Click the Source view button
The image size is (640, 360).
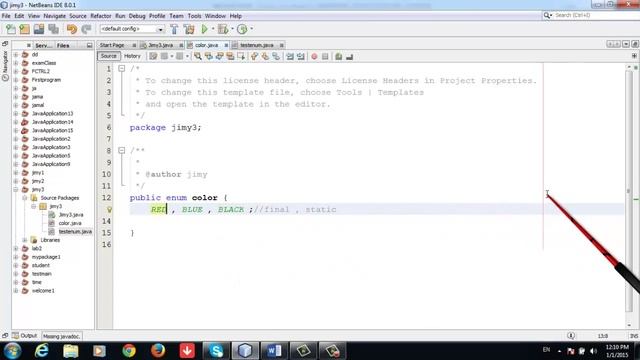(x=109, y=56)
